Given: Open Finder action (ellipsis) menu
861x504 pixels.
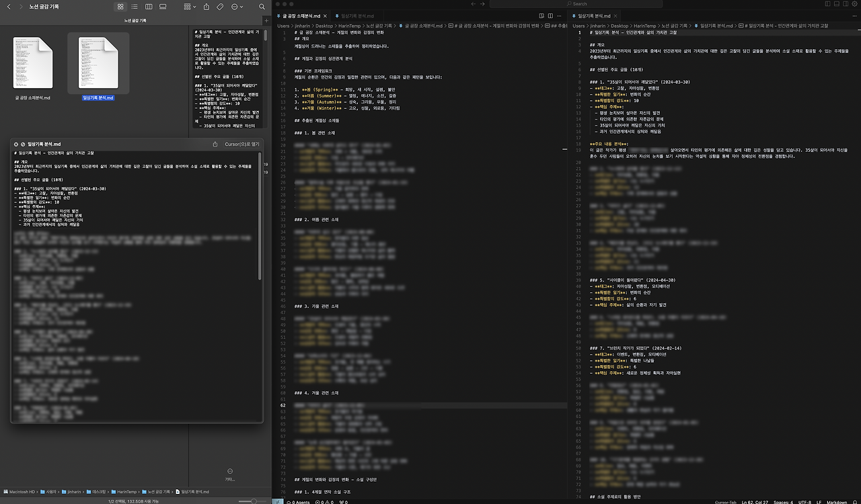Looking at the screenshot, I should click(x=237, y=7).
